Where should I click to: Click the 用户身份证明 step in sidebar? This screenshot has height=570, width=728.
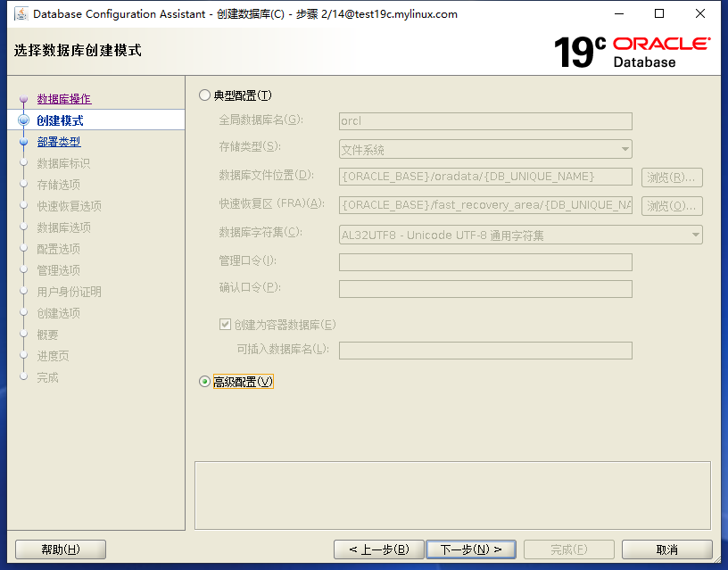tap(70, 292)
